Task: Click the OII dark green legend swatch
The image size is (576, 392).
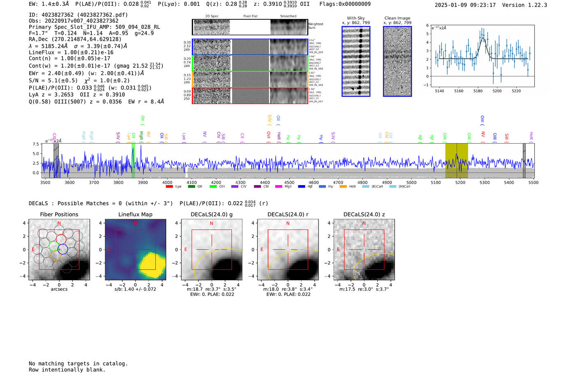Action: [191, 187]
